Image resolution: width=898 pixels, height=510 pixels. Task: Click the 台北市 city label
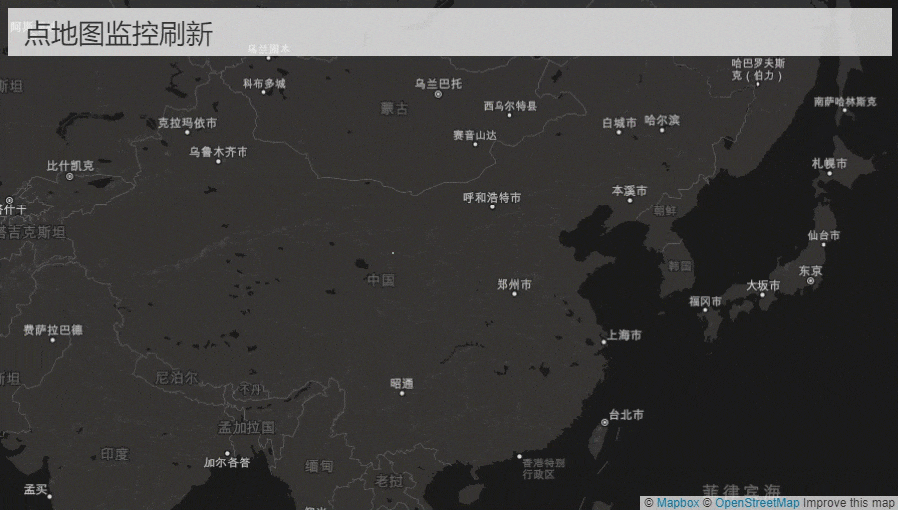pos(626,414)
